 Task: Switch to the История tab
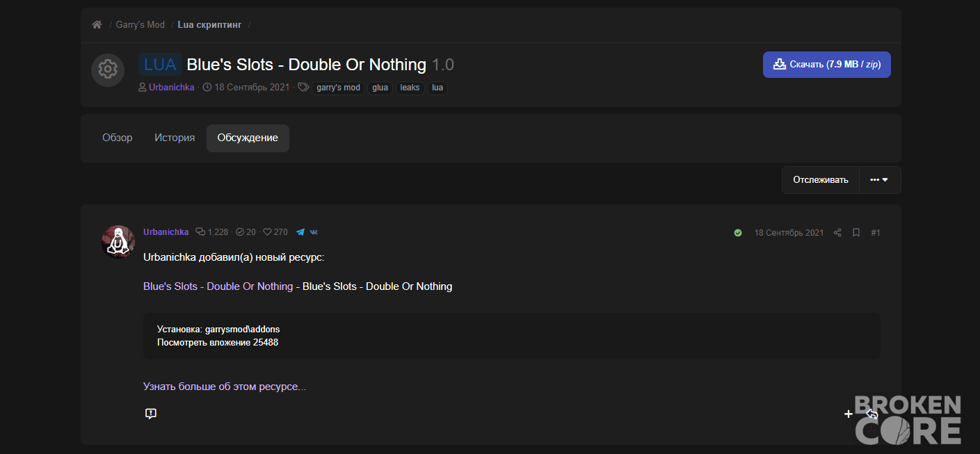pyautogui.click(x=175, y=138)
